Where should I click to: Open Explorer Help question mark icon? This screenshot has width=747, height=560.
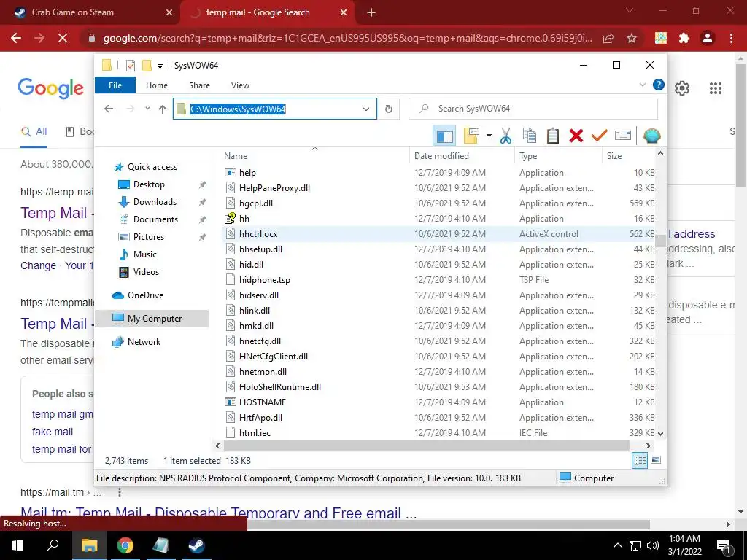(659, 85)
